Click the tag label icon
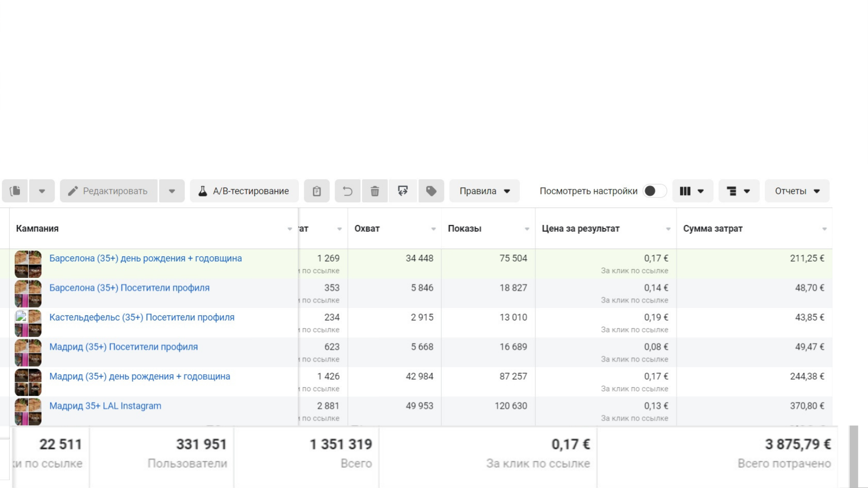The height and width of the screenshot is (488, 868). tap(431, 191)
